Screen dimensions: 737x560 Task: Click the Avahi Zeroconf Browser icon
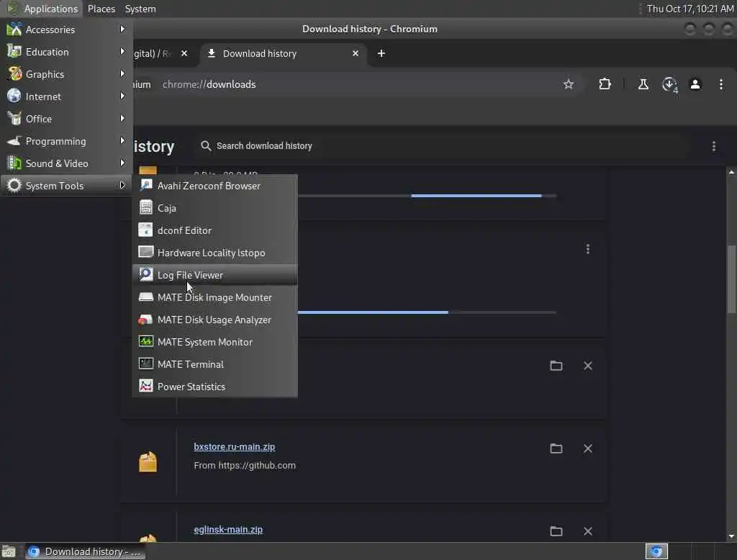[145, 185]
